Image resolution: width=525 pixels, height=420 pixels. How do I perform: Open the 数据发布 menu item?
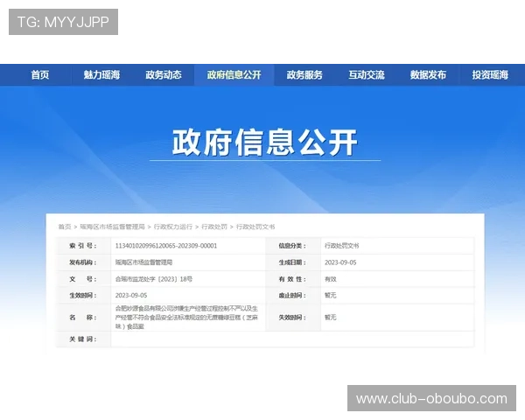pos(428,74)
